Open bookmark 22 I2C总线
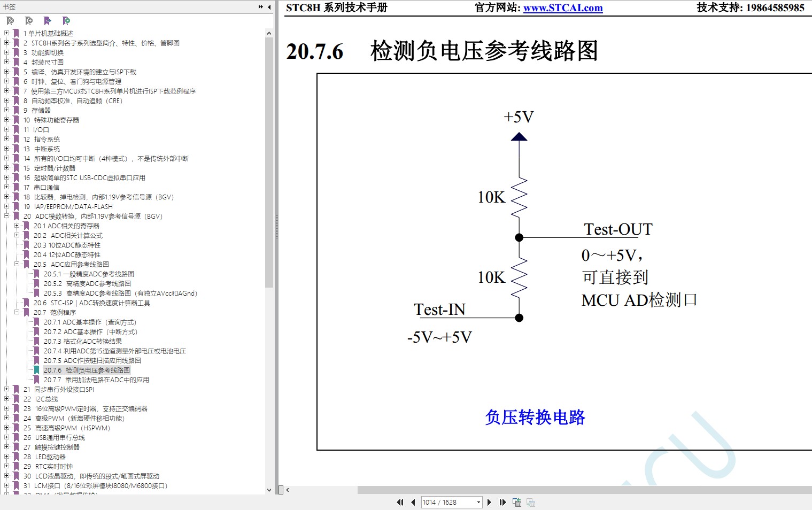Screen dimensions: 812x510 (x=41, y=399)
